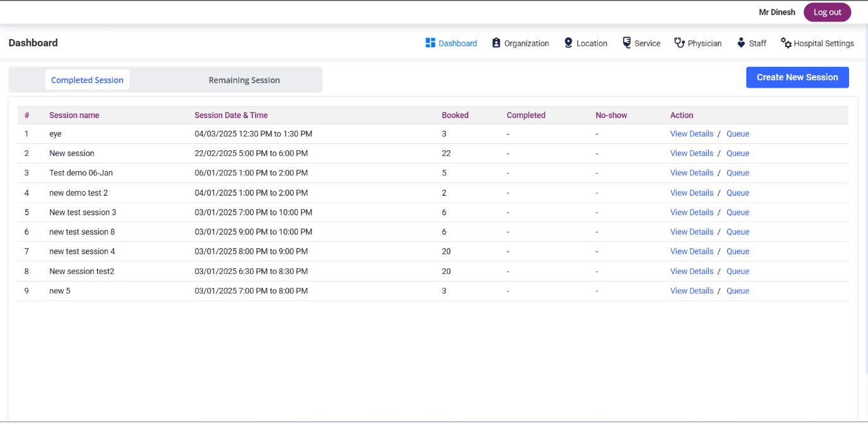Click the Session Date & Time column header
This screenshot has height=423, width=868.
click(231, 116)
